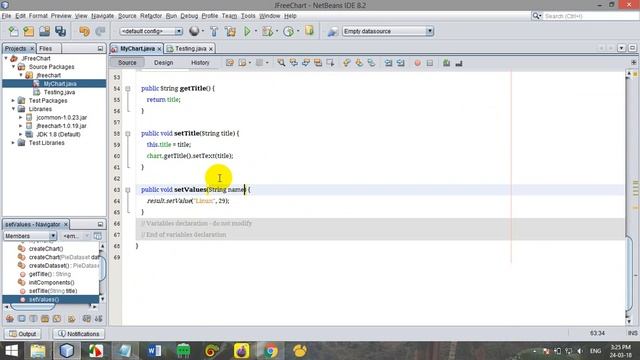Collapse the Source Packages node
Image resolution: width=640 pixels, height=360 pixels.
(x=13, y=67)
